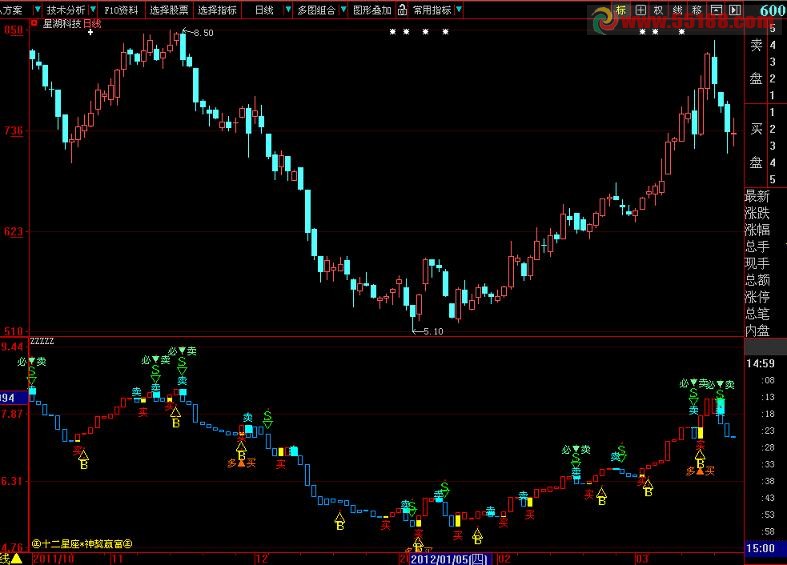
Task: Select the 日线 period button
Action: (264, 10)
